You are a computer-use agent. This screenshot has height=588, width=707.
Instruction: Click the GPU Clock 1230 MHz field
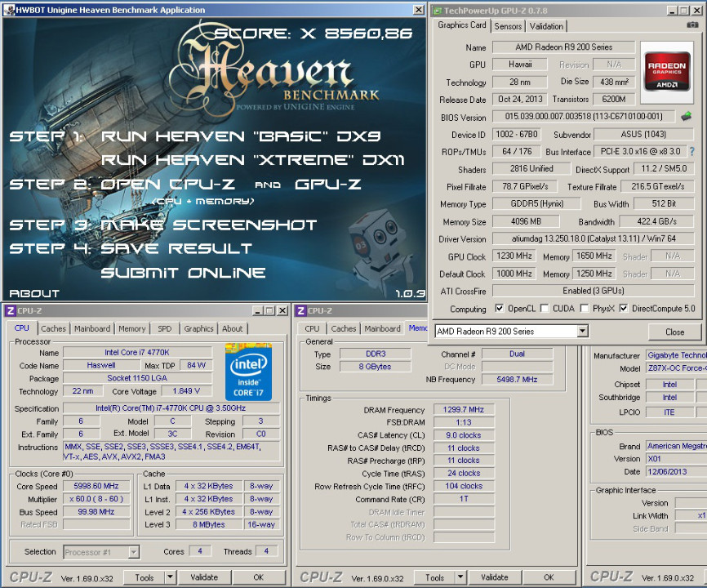(x=514, y=256)
